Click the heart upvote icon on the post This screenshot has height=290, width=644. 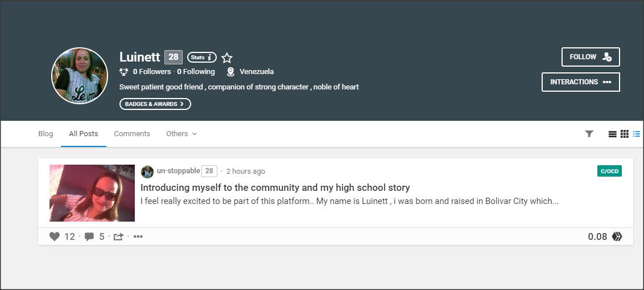[55, 236]
